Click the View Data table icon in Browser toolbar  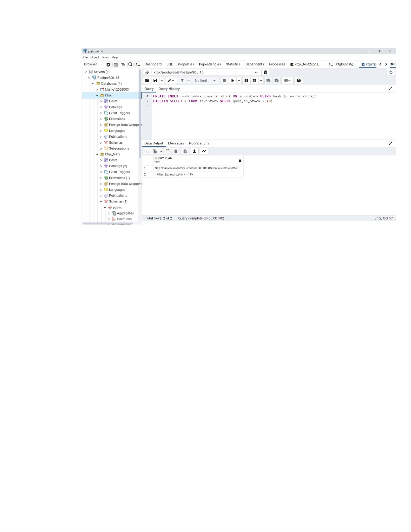115,64
